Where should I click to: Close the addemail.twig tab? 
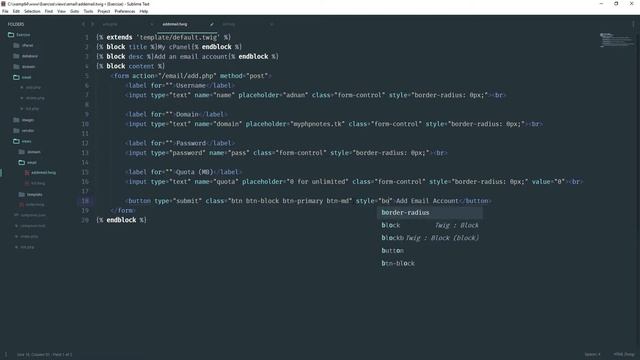[x=211, y=24]
